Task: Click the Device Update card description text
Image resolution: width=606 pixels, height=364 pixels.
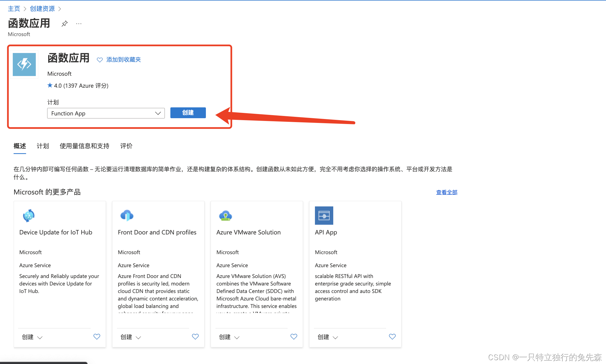Action: (x=59, y=284)
